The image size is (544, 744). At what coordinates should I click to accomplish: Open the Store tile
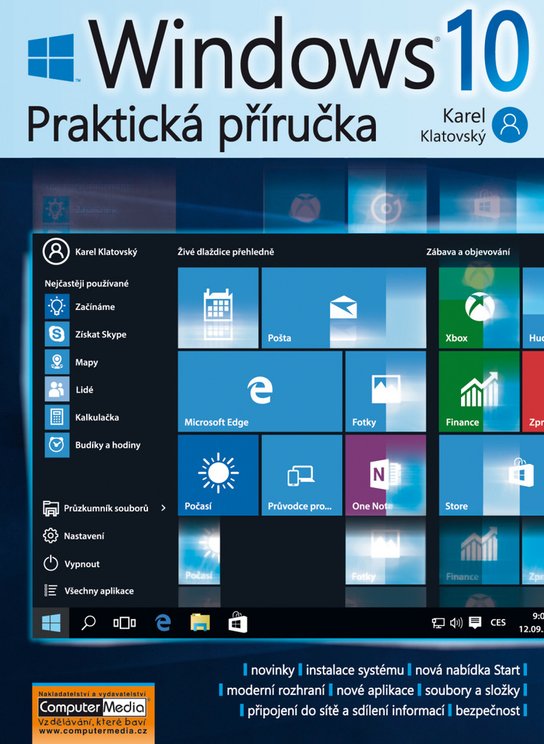click(x=491, y=475)
